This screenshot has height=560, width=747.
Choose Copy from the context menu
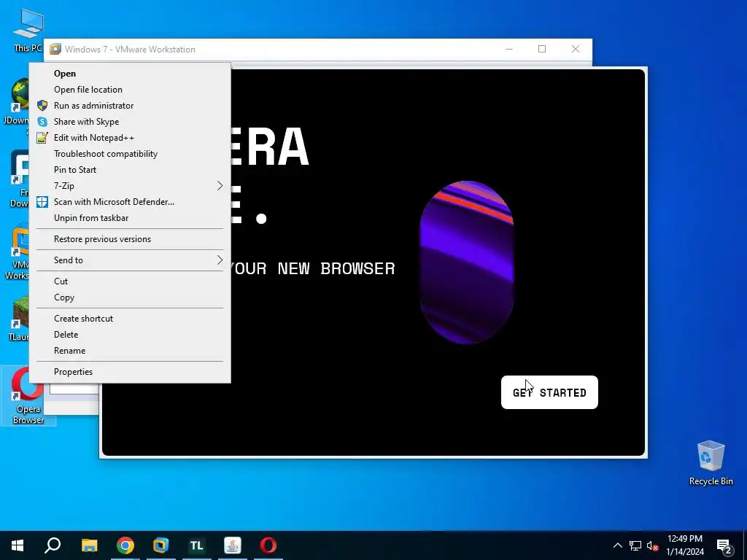coord(130,297)
